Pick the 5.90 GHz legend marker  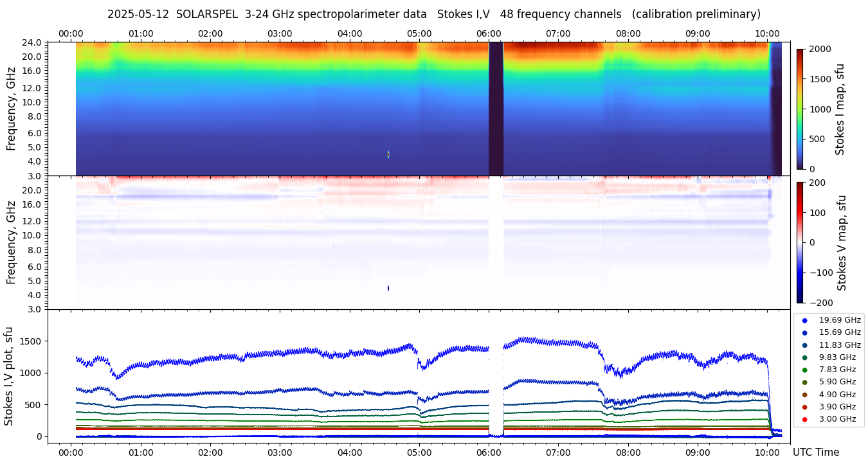(804, 382)
